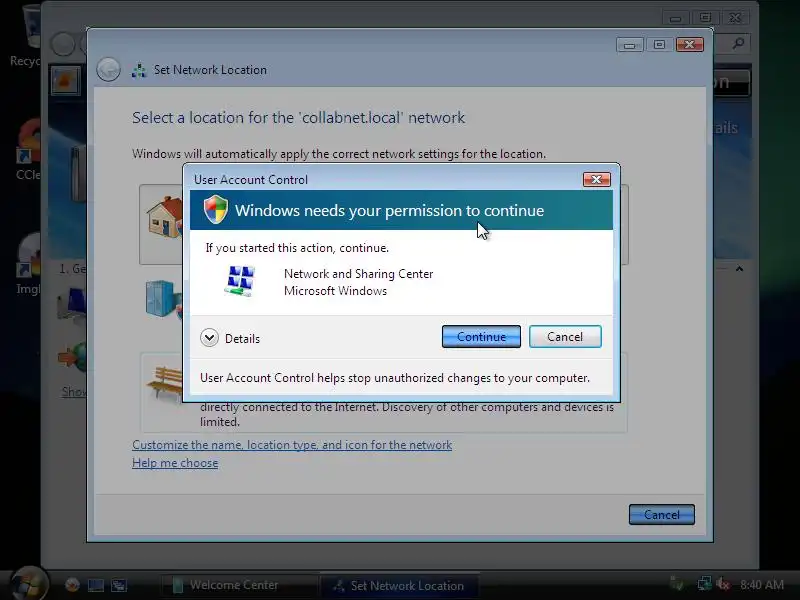Open the browser quick launch icon on taskbar
The width and height of the screenshot is (800, 600).
[x=72, y=585]
